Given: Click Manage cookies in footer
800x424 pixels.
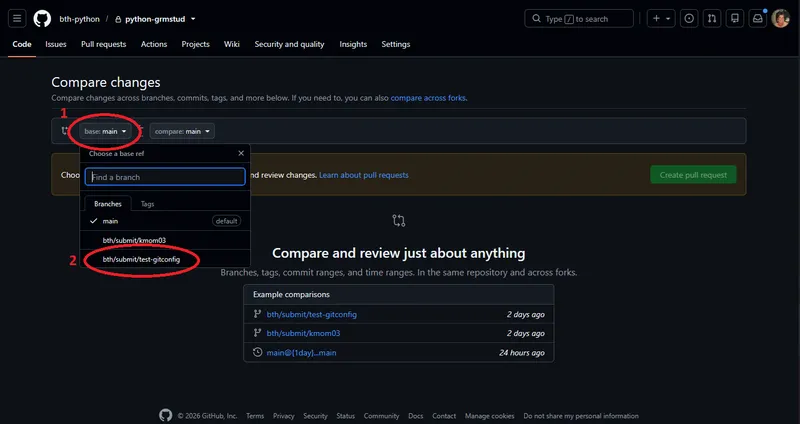Looking at the screenshot, I should (489, 416).
